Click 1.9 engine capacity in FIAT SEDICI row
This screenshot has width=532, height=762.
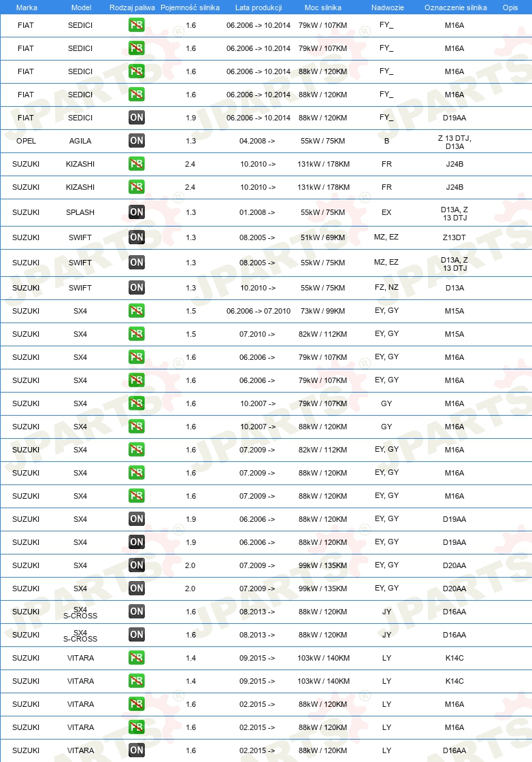(x=191, y=118)
